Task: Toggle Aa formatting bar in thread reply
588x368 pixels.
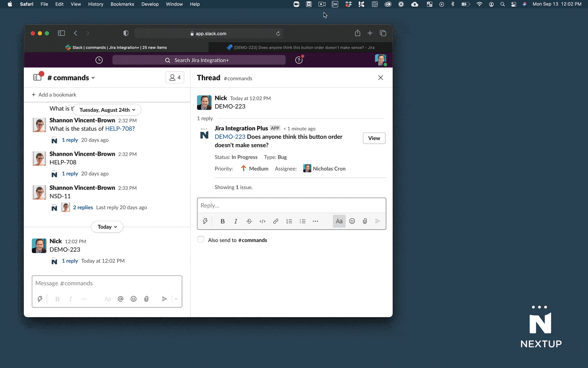Action: (339, 221)
